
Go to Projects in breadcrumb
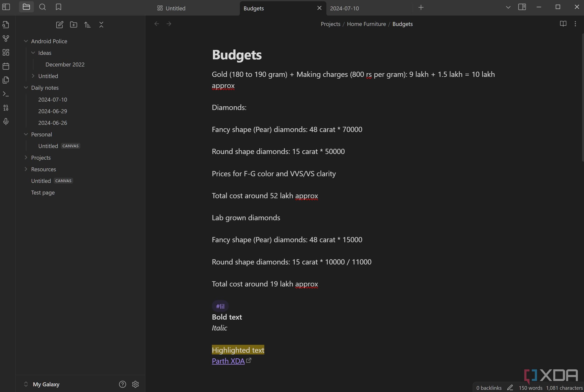tap(330, 24)
